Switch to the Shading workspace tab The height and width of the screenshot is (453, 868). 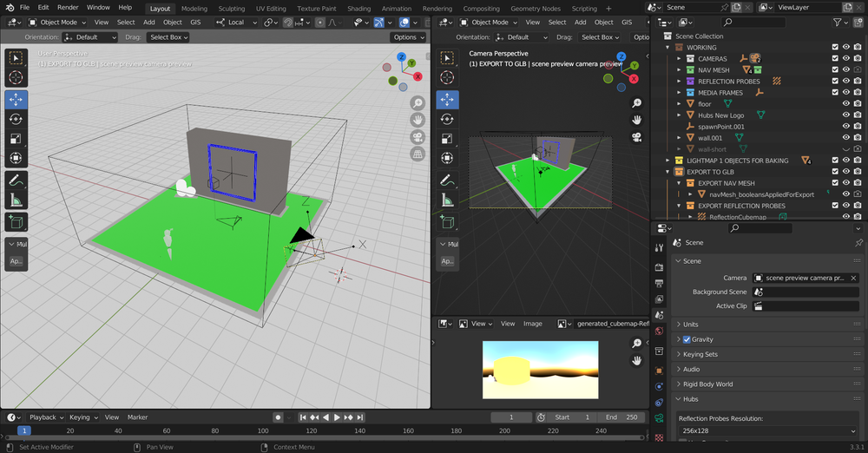[358, 9]
